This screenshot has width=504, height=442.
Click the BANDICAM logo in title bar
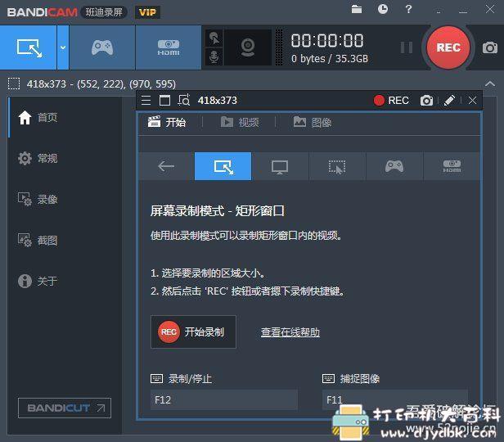pyautogui.click(x=42, y=12)
